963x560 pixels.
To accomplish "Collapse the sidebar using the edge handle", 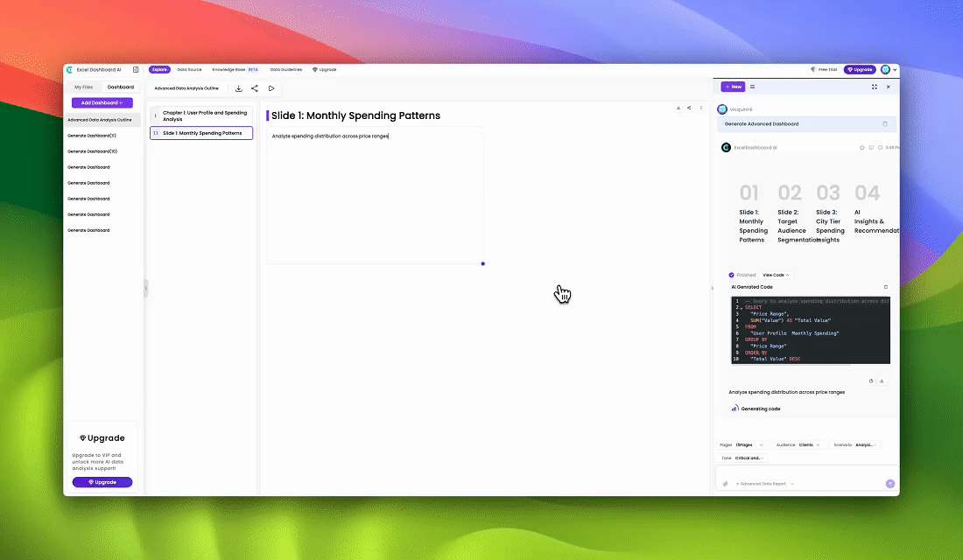I will point(145,288).
